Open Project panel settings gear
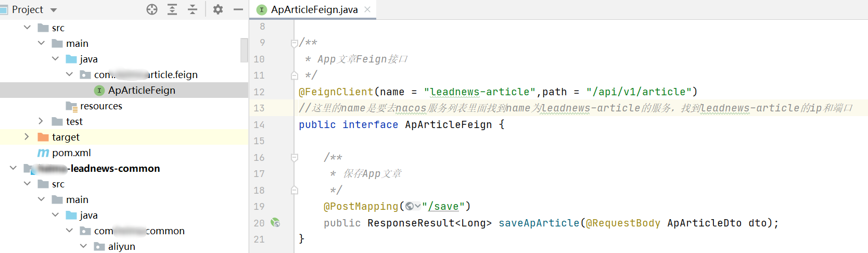This screenshot has height=253, width=868. click(218, 9)
